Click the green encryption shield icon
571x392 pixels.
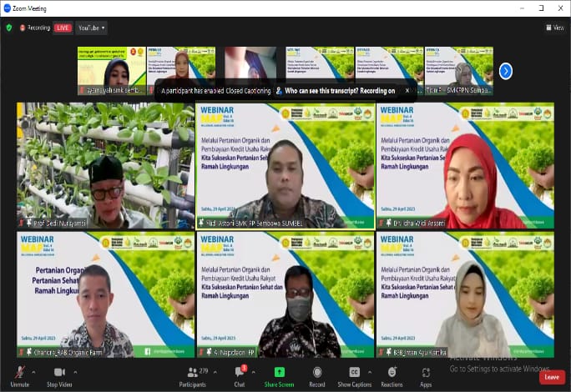click(x=8, y=28)
